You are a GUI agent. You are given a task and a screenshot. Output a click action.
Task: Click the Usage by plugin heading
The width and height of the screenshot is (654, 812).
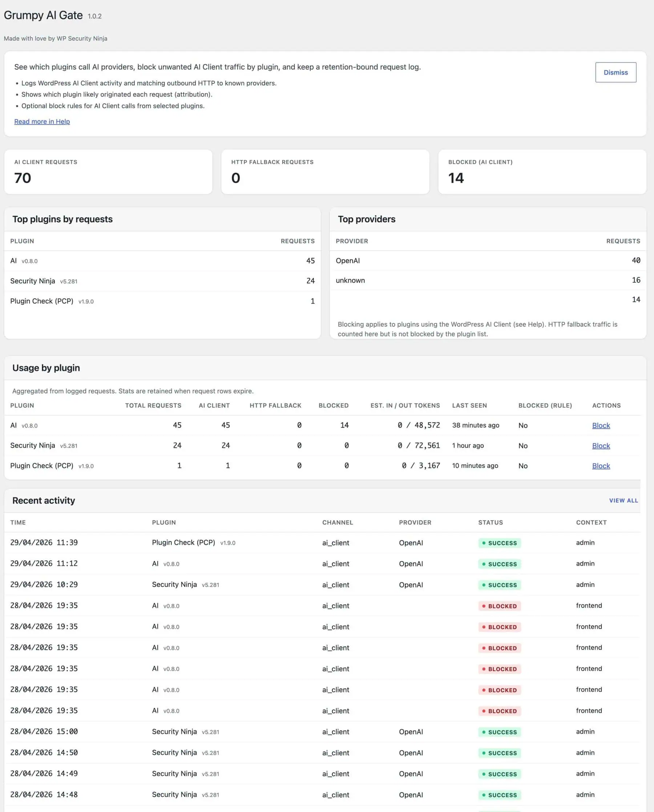click(x=46, y=368)
